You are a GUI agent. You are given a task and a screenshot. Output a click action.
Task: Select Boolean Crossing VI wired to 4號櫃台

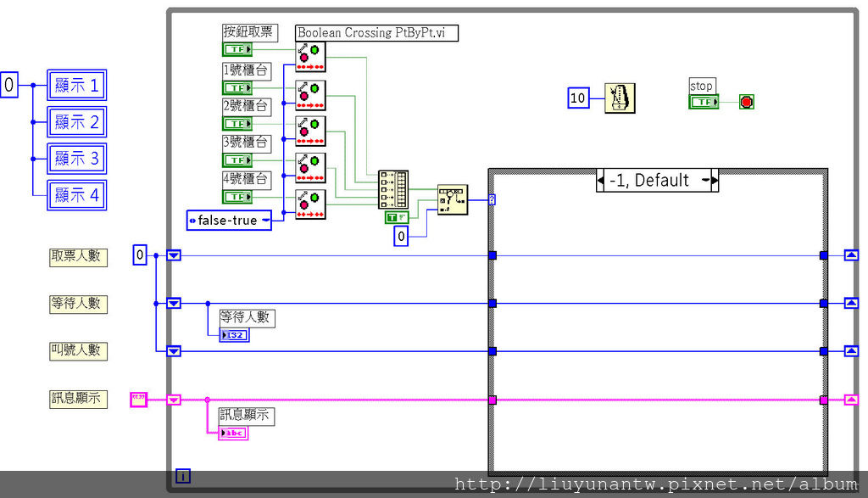(x=310, y=204)
